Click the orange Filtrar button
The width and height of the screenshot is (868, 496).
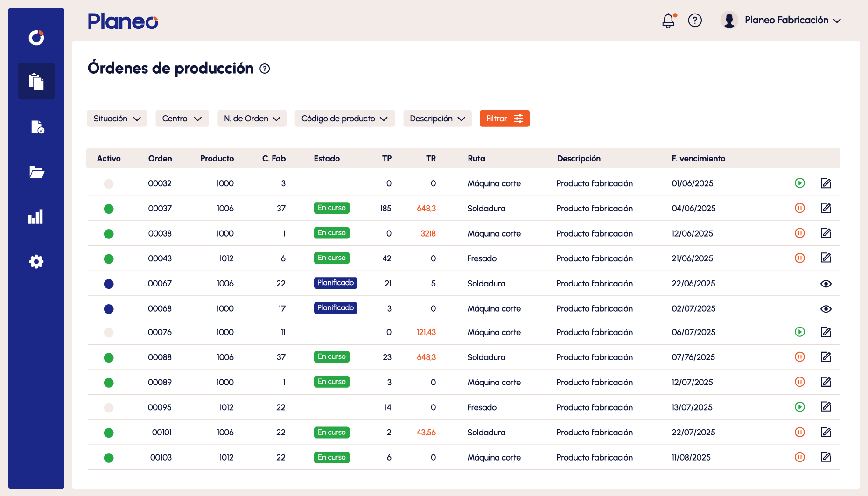tap(504, 119)
